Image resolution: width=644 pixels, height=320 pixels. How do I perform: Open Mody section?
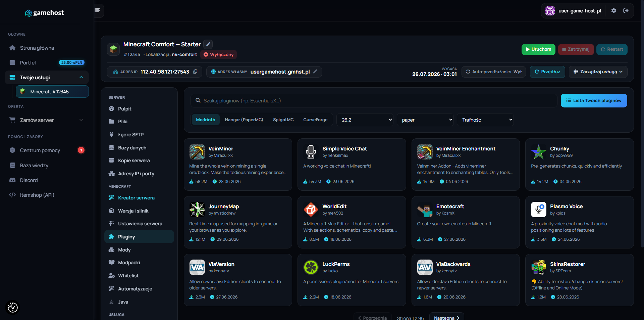pos(139,250)
